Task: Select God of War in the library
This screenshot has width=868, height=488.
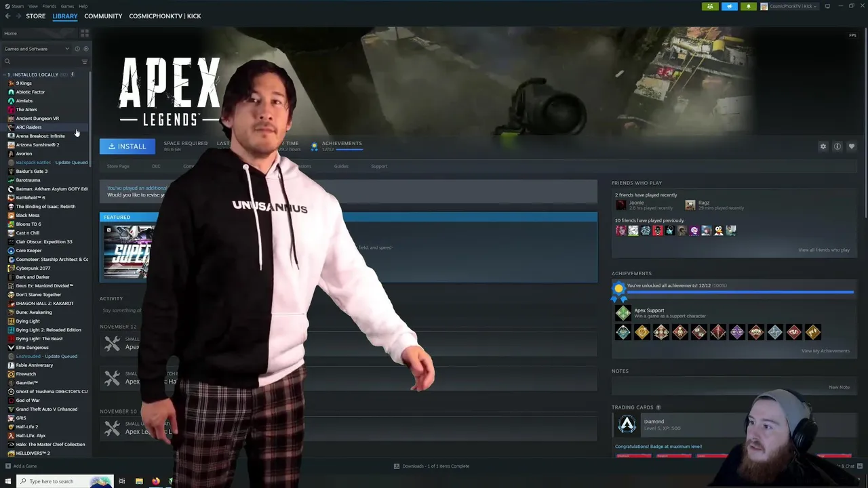Action: [x=28, y=401]
